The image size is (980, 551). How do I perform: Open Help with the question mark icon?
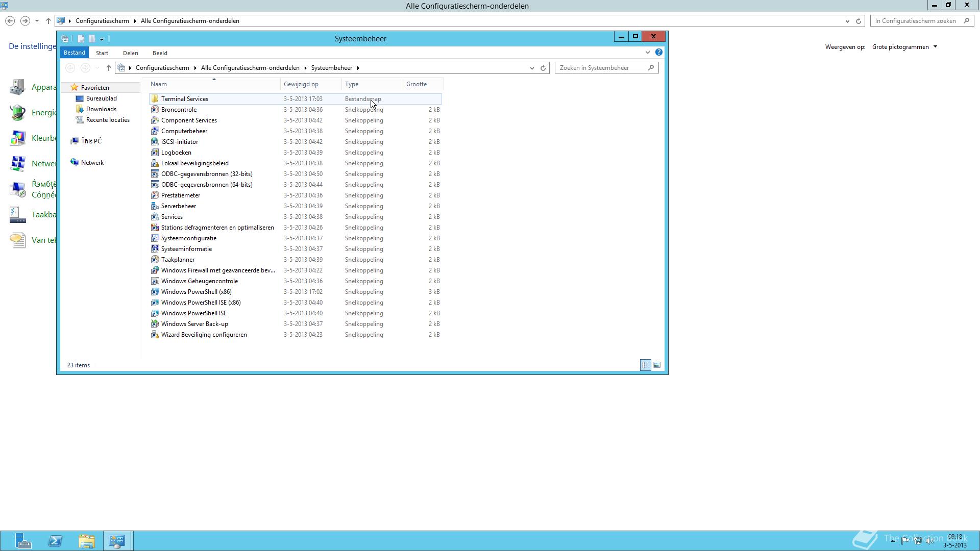[x=659, y=53]
